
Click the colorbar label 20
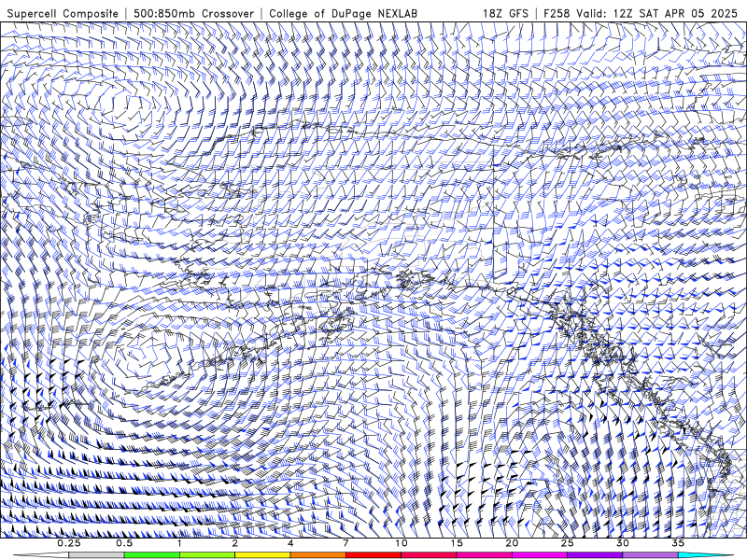(x=512, y=543)
